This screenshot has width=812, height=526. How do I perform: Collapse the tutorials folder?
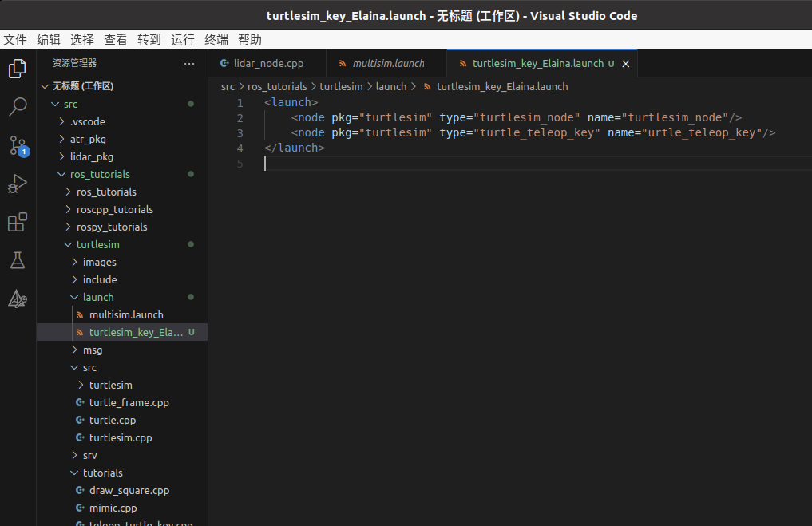(x=74, y=473)
